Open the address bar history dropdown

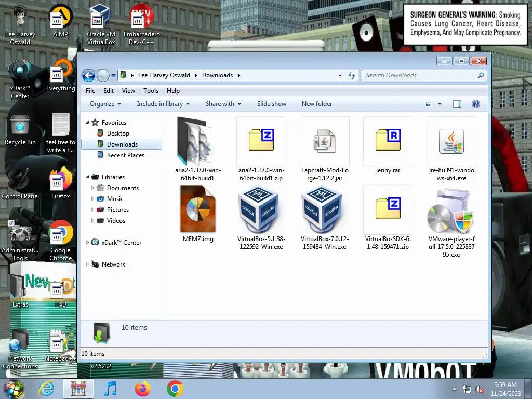(340, 76)
